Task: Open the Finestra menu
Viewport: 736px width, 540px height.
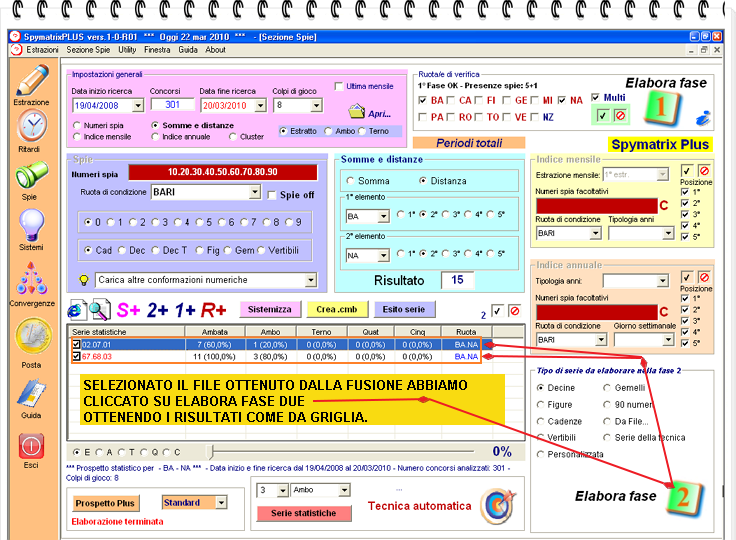Action: coord(157,50)
